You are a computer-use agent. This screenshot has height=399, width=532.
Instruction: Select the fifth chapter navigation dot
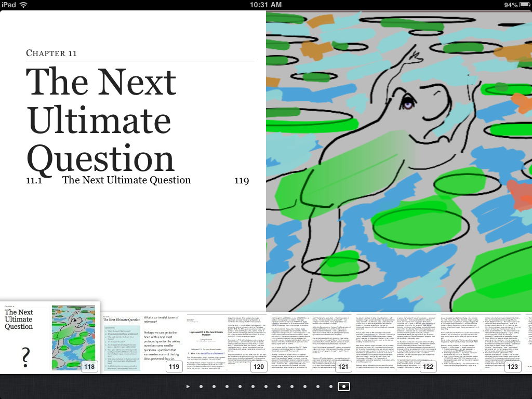click(x=253, y=387)
